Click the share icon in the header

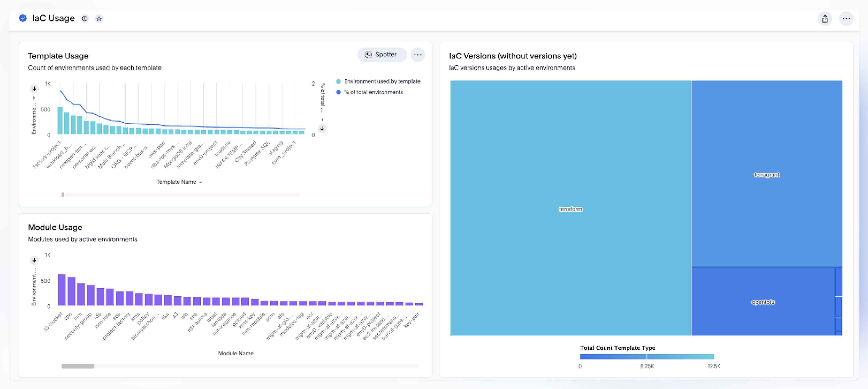[825, 18]
